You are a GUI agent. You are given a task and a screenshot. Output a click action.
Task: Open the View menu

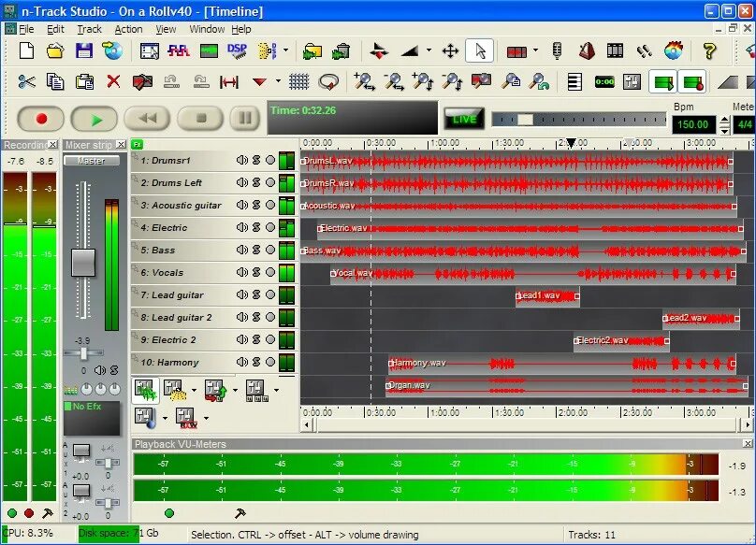click(x=166, y=29)
